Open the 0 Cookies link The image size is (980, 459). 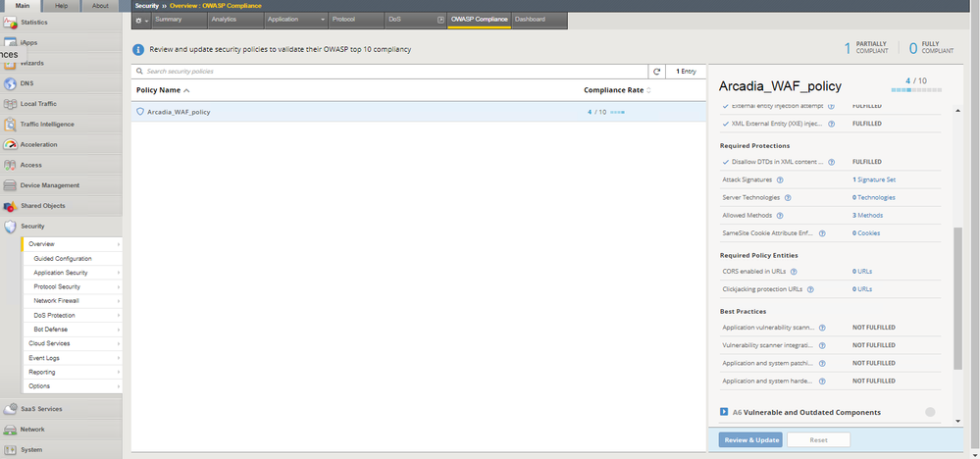[865, 233]
